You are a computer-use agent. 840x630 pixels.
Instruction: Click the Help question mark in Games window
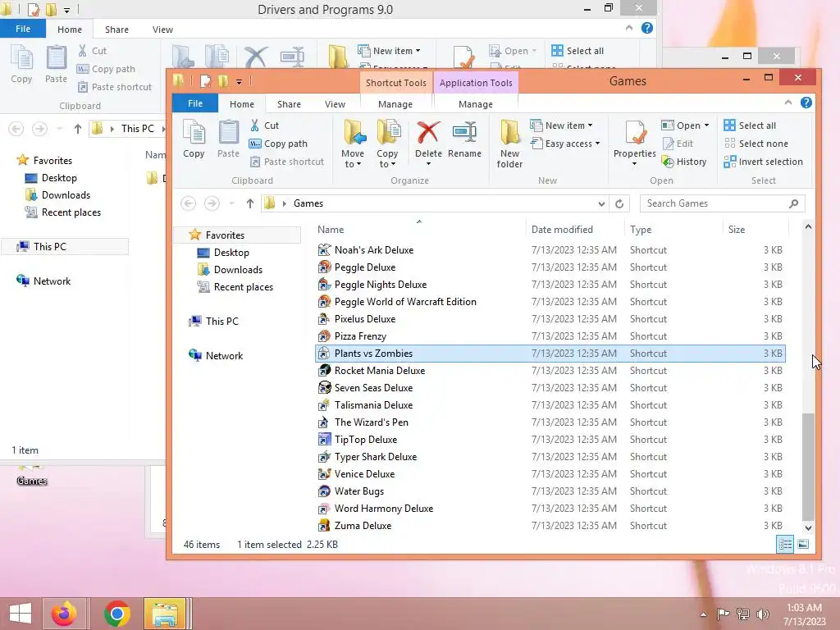806,103
